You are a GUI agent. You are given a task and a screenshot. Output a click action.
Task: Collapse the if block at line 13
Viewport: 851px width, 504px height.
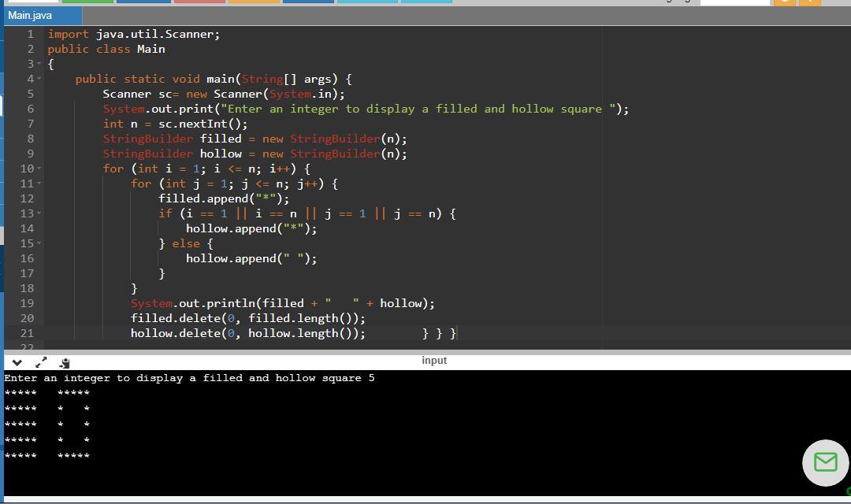point(39,213)
